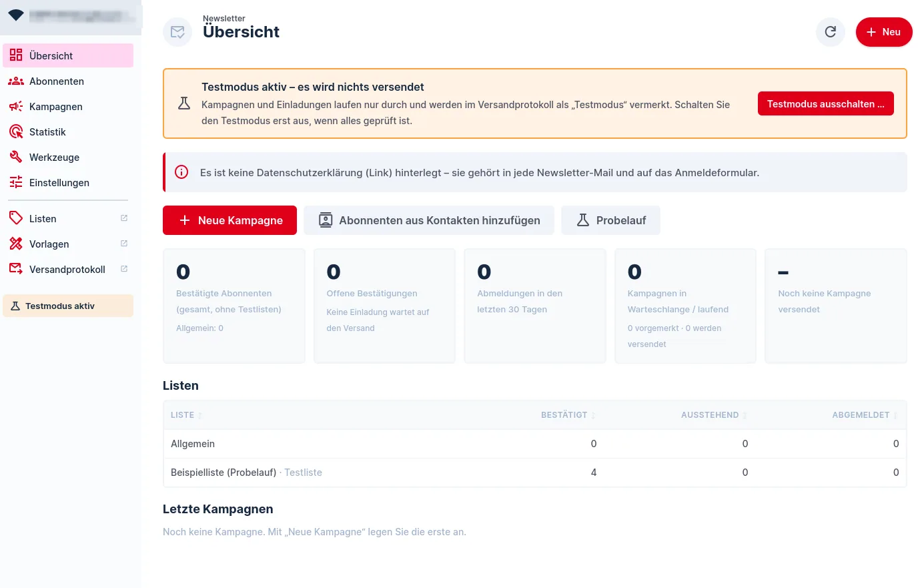Viewport: 924px width, 588px height.
Task: Click the Statistik chart icon in sidebar
Action: 16,131
